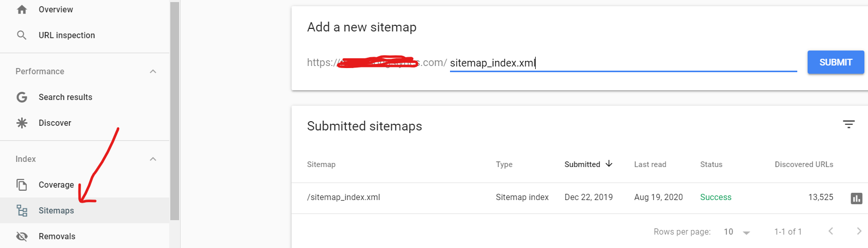Open the filter icon for submitted sitemaps
This screenshot has height=248, width=868.
[x=849, y=124]
